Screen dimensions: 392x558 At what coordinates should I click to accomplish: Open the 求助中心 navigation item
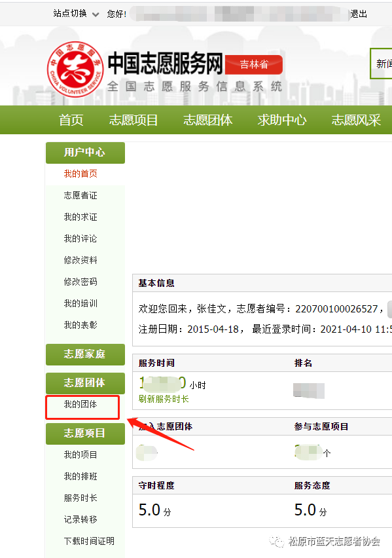pyautogui.click(x=282, y=120)
